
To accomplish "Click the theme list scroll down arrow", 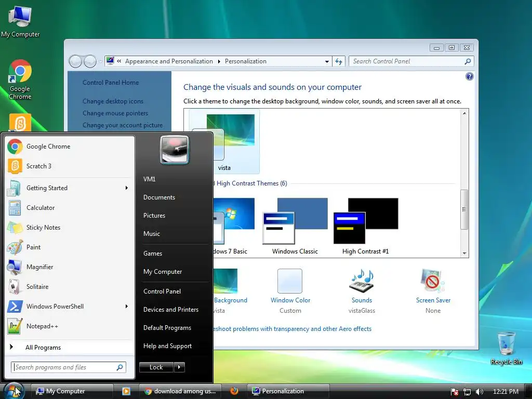I will coord(464,254).
